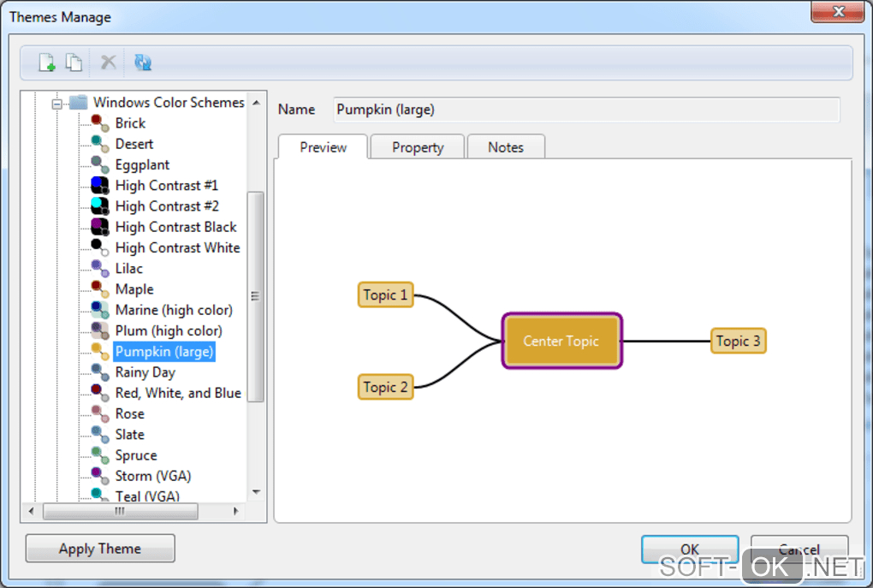The width and height of the screenshot is (873, 588).
Task: Collapse the Windows Color Schemes tree node
Action: pyautogui.click(x=56, y=104)
